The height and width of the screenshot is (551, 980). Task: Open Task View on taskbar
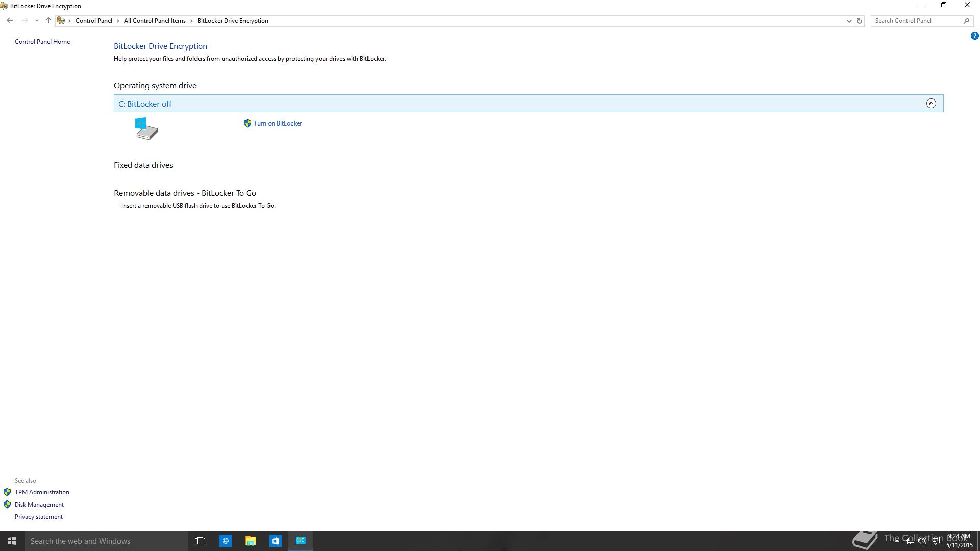tap(200, 541)
